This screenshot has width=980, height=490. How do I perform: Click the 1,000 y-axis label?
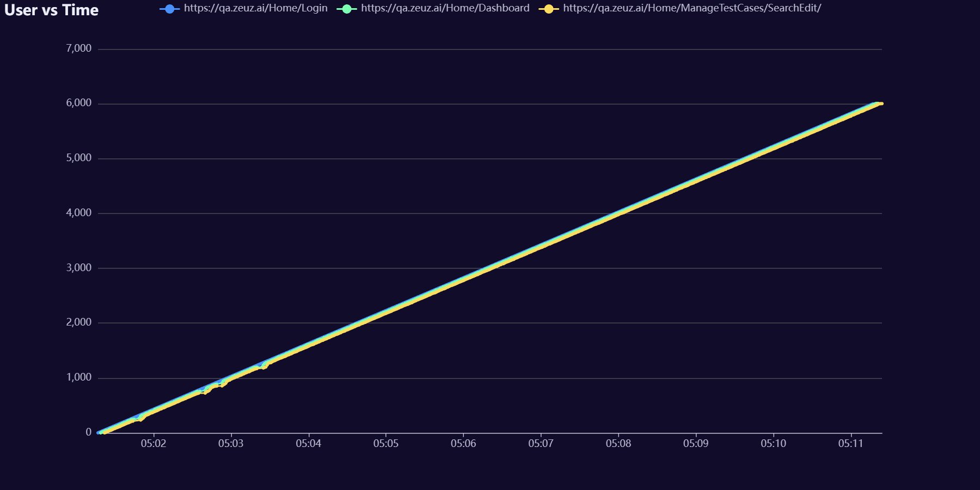click(79, 377)
